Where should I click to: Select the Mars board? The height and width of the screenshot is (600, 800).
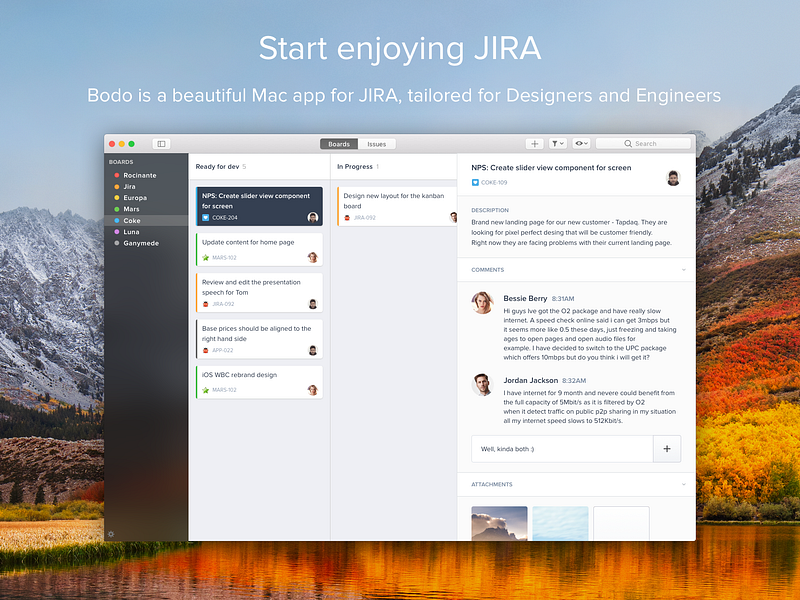(146, 209)
